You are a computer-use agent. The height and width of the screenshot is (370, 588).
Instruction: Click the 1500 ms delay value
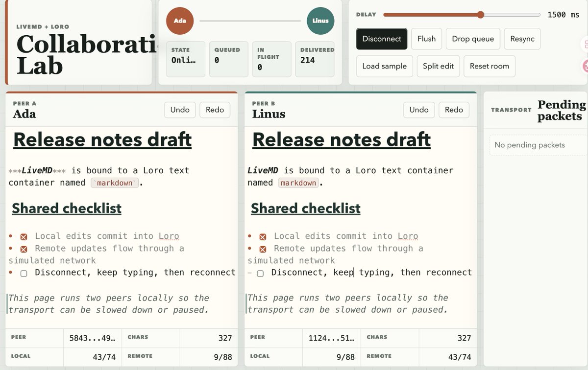click(x=563, y=15)
